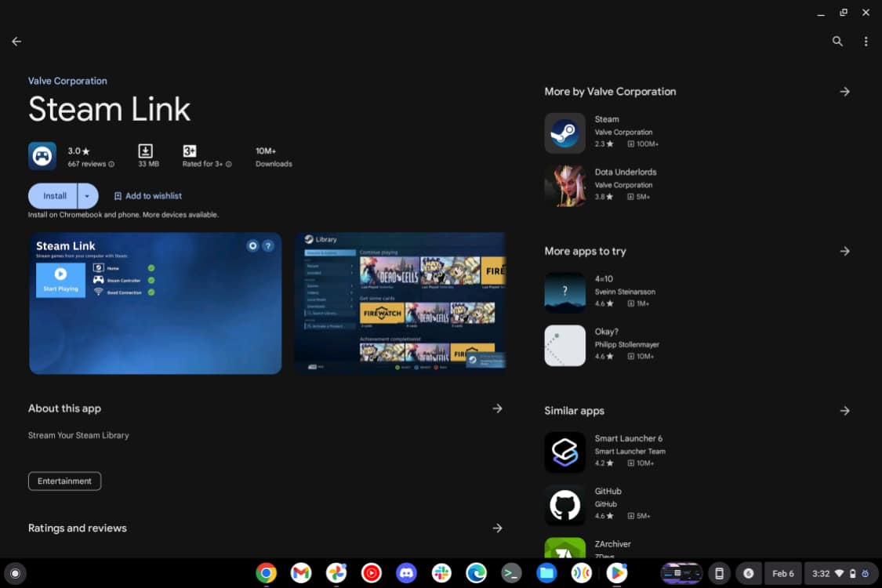Click the 'Stream Your Steam Library' description
Image resolution: width=882 pixels, height=588 pixels.
pos(78,436)
